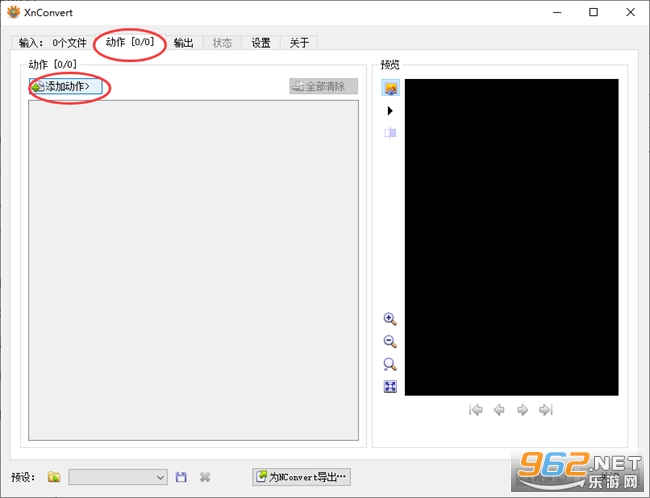Toggle the before/after comparison icon
This screenshot has width=650, height=498.
coord(390,133)
